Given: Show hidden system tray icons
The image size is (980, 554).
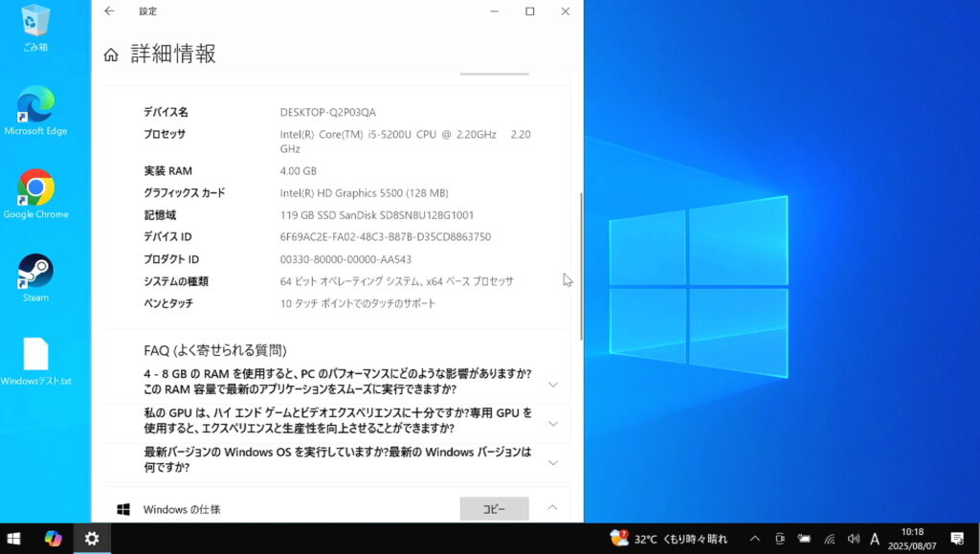Looking at the screenshot, I should tap(754, 539).
